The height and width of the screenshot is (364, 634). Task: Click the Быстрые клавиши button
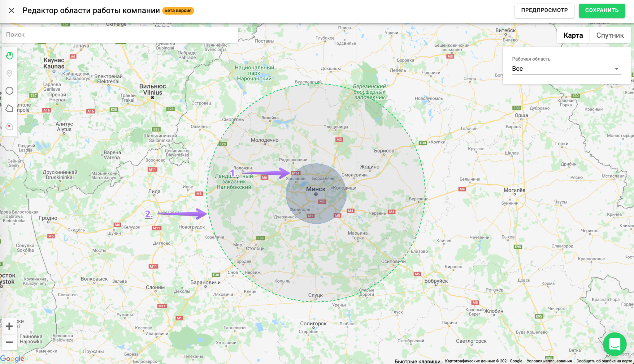pyautogui.click(x=417, y=361)
